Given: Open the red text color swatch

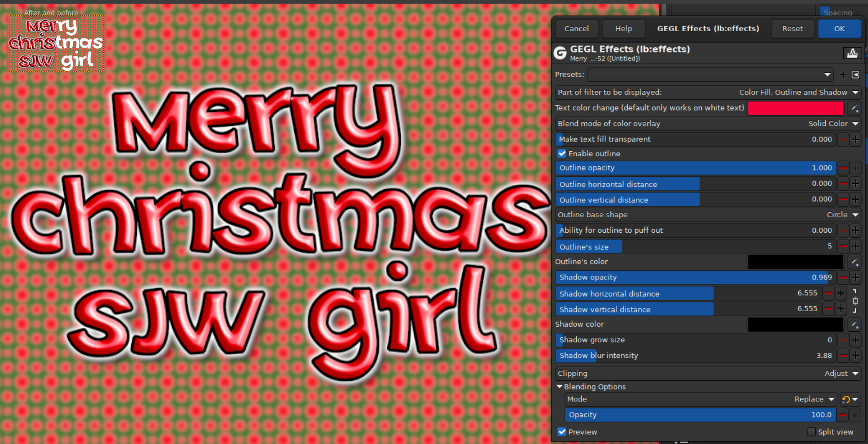Looking at the screenshot, I should [796, 108].
